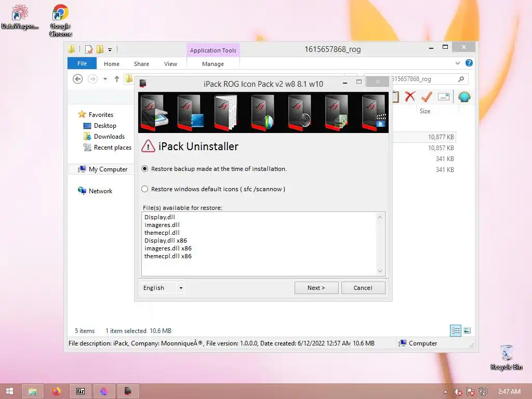Open the Home ribbon tab

tap(112, 64)
